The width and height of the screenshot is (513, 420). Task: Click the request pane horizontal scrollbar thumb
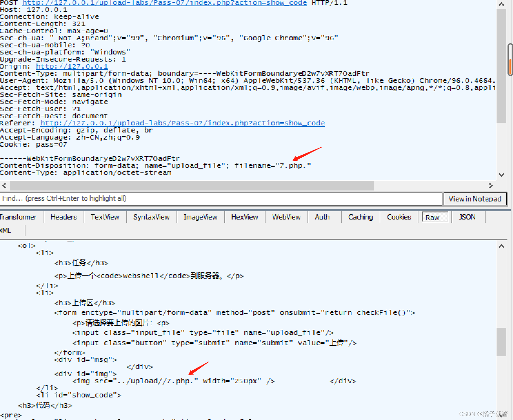click(192, 186)
